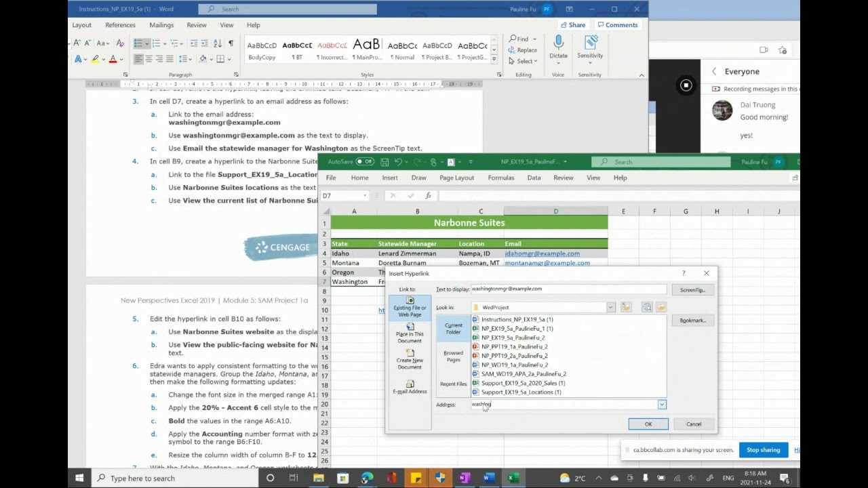
Task: Choose E-mail Address link type
Action: 410,386
